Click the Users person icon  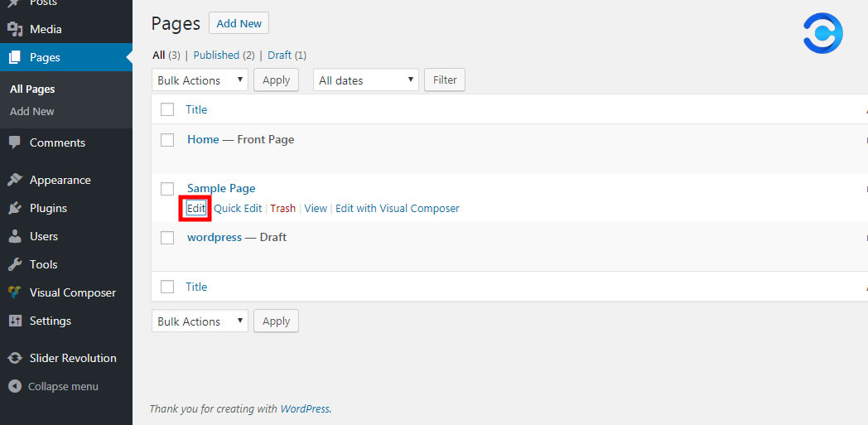click(x=15, y=236)
